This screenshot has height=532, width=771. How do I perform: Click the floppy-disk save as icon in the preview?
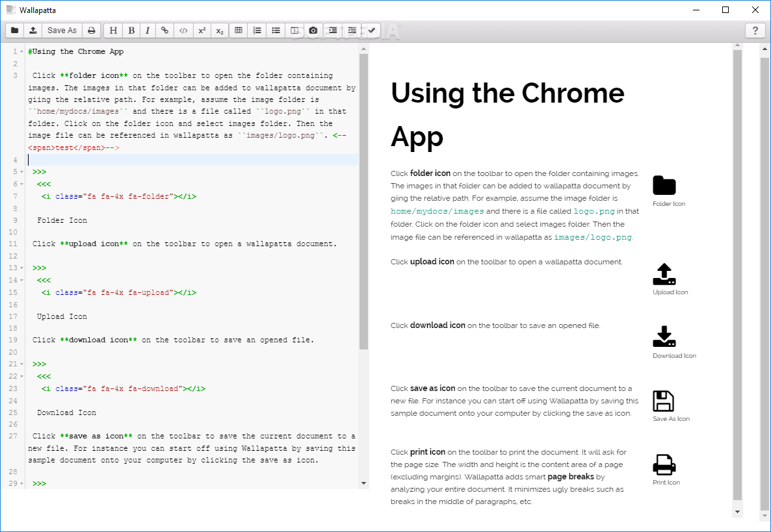(663, 401)
